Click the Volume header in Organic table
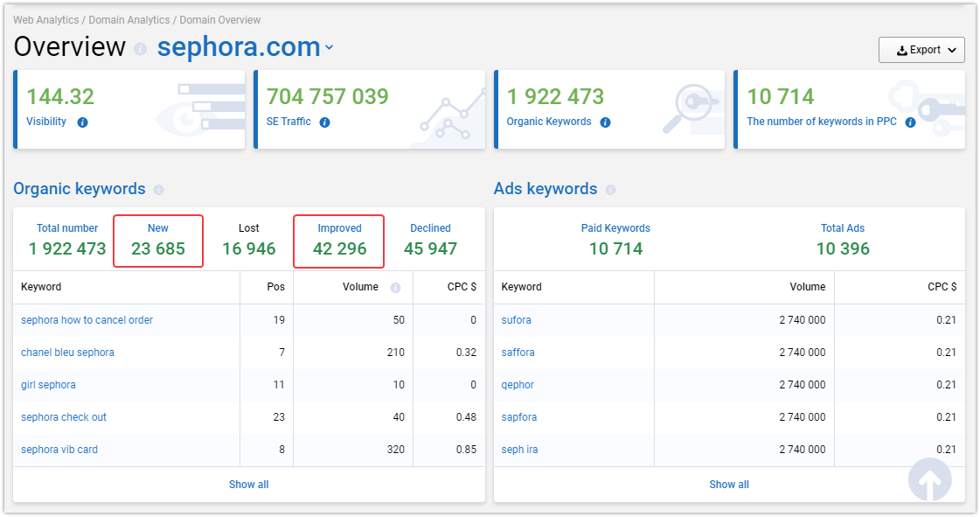Screen dimensions: 980x517 [x=361, y=287]
